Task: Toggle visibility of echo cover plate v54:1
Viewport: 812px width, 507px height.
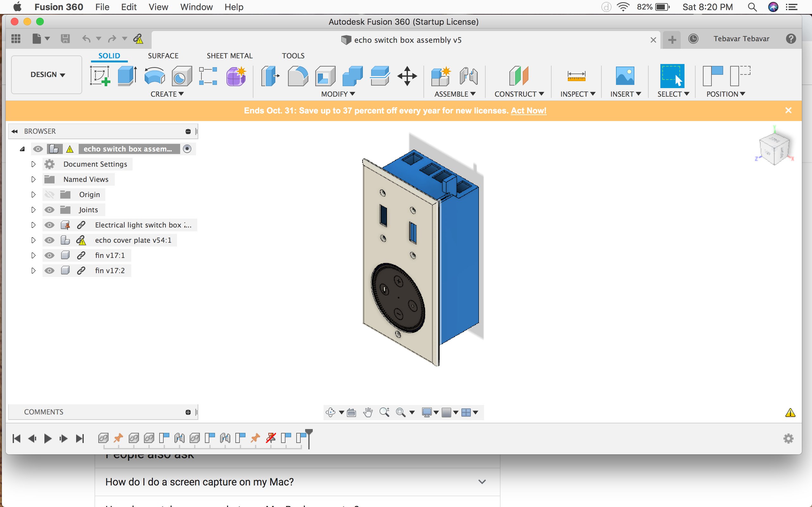Action: 50,240
